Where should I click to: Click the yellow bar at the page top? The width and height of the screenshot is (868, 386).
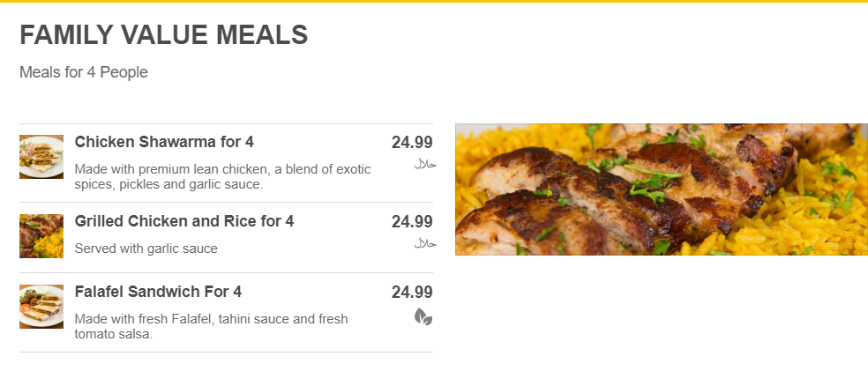point(434,1)
